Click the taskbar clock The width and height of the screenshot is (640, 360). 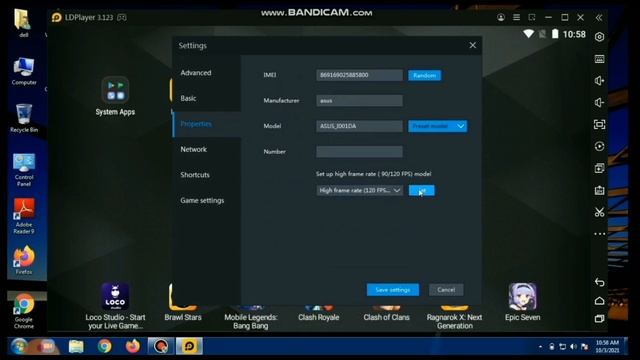[x=607, y=347]
